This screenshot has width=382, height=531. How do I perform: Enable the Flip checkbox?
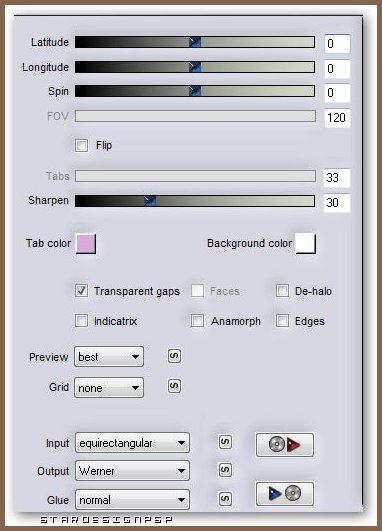82,146
